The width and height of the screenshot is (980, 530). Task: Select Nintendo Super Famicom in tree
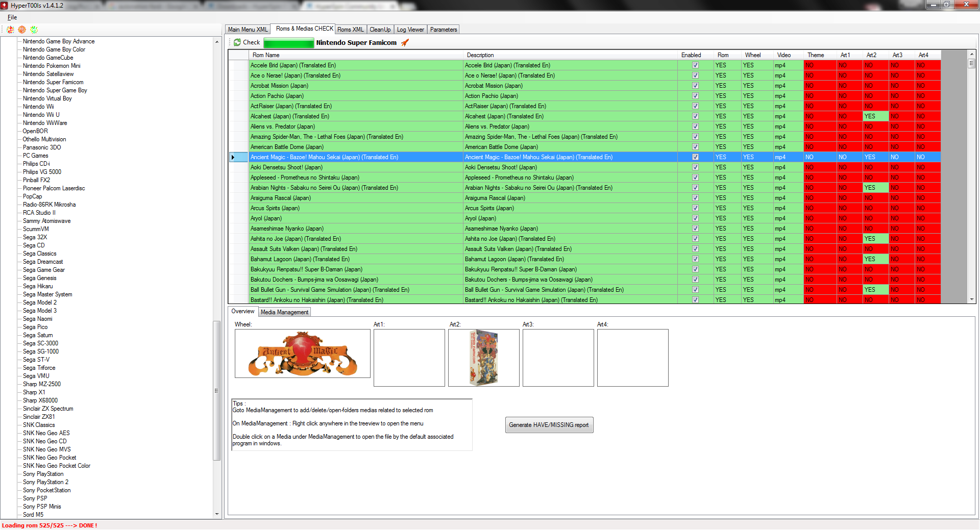tap(53, 82)
